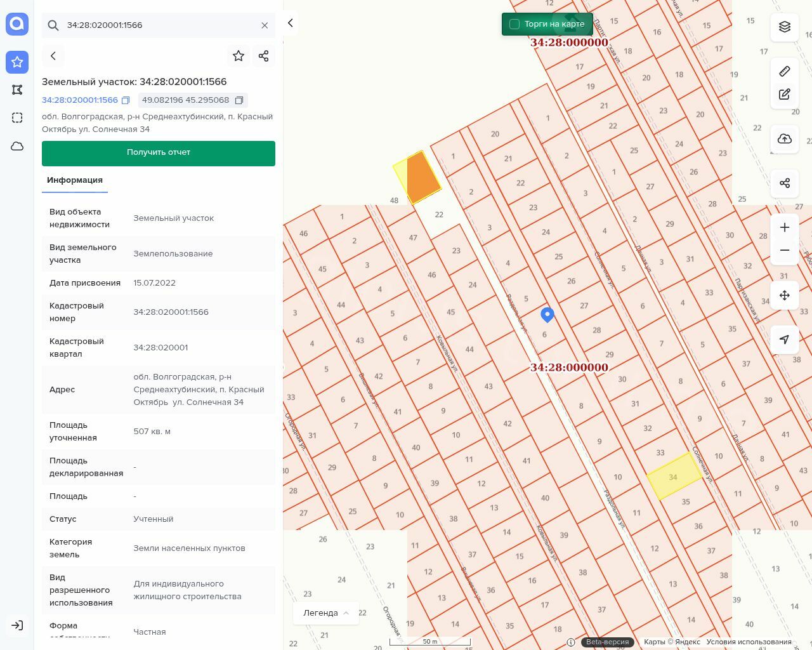Add parcel to favorites with star icon
Screen dimensions: 812x650
tap(239, 56)
